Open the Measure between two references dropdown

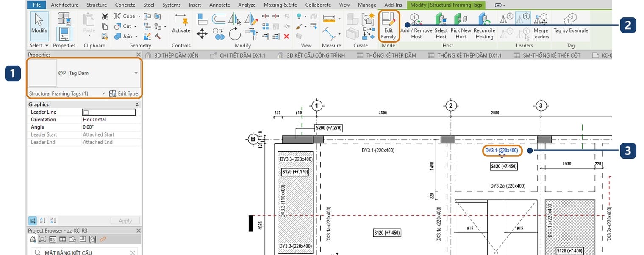(x=340, y=19)
